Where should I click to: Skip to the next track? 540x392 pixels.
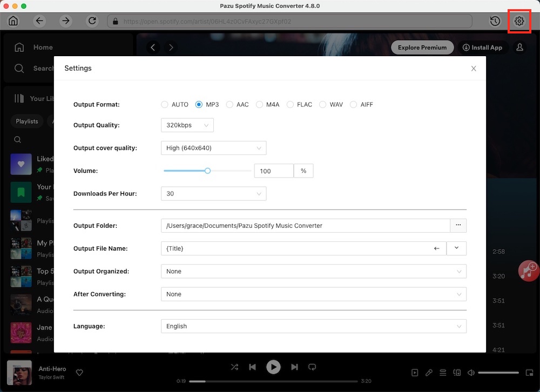[294, 367]
